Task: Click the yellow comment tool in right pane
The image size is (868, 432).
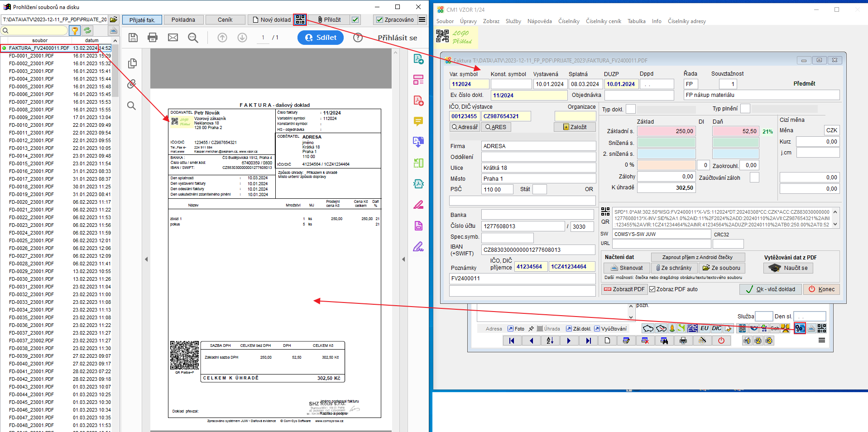Action: tap(418, 121)
